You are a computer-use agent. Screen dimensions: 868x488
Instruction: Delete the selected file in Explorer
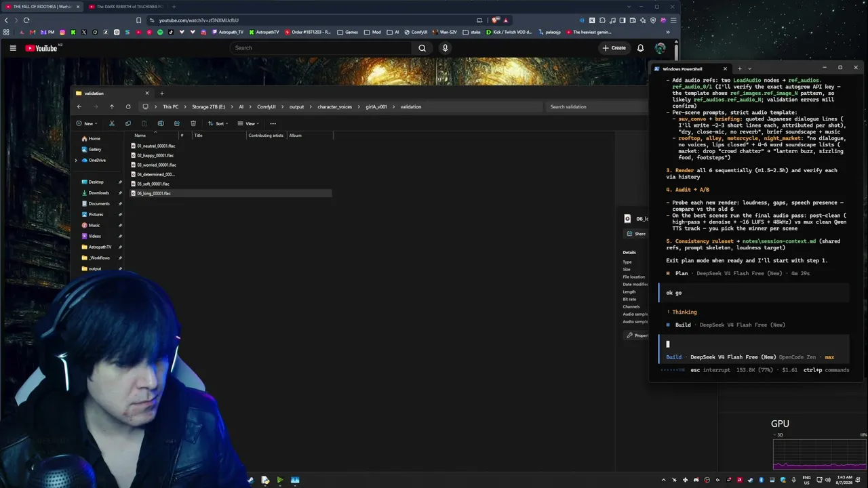[193, 123]
